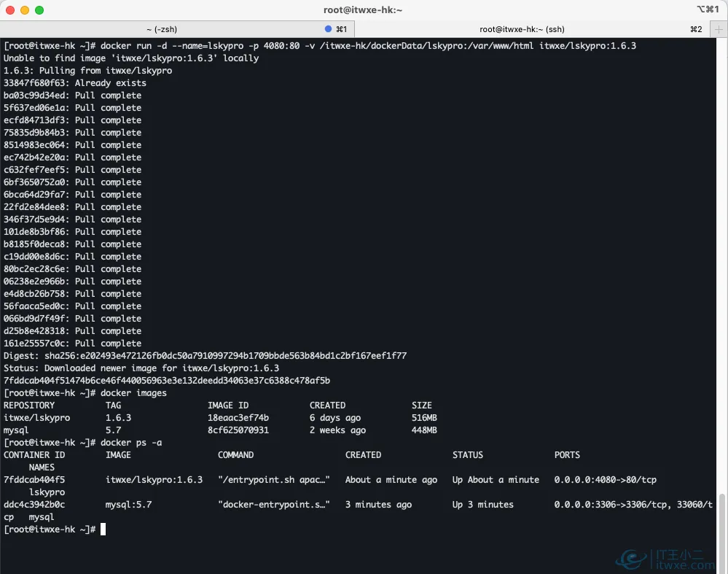The height and width of the screenshot is (574, 728).
Task: Close the terminal window with red button
Action: pyautogui.click(x=10, y=10)
